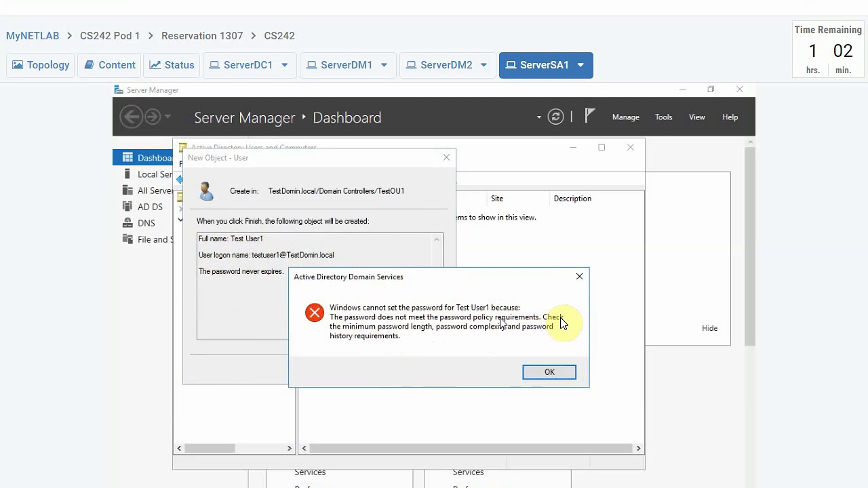Expand the ServerDC1 dropdown arrow
Image resolution: width=868 pixels, height=488 pixels.
click(x=285, y=65)
